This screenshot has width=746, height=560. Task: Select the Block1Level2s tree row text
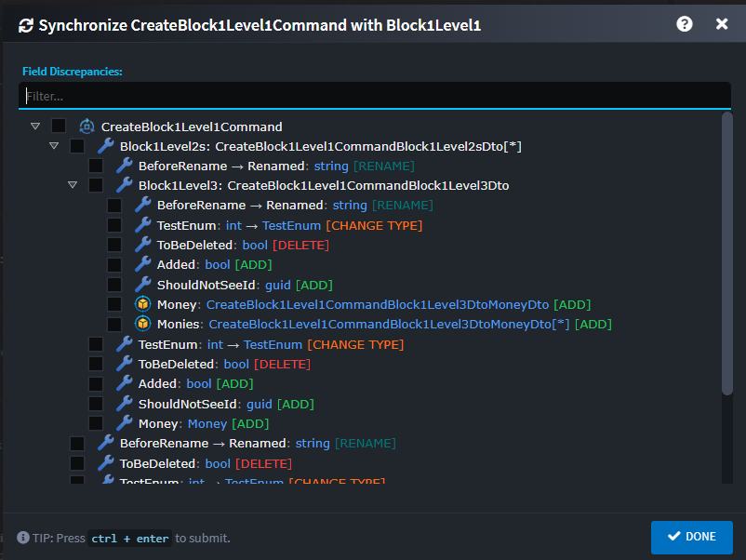coord(321,147)
